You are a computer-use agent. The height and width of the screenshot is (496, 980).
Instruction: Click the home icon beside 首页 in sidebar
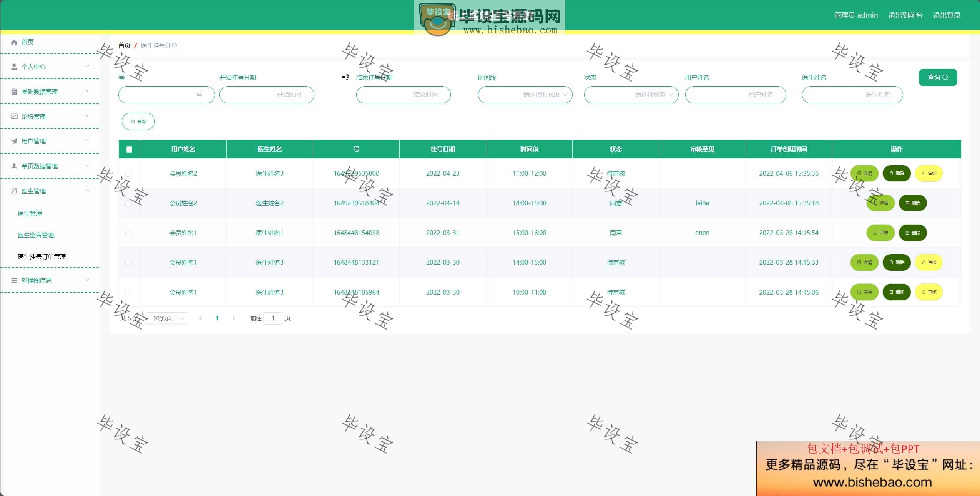click(14, 42)
